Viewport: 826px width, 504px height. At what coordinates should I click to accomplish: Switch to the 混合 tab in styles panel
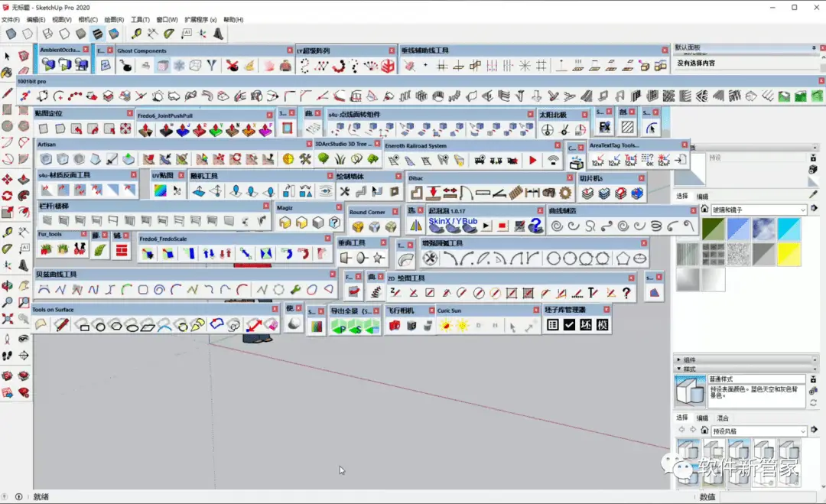pos(723,418)
